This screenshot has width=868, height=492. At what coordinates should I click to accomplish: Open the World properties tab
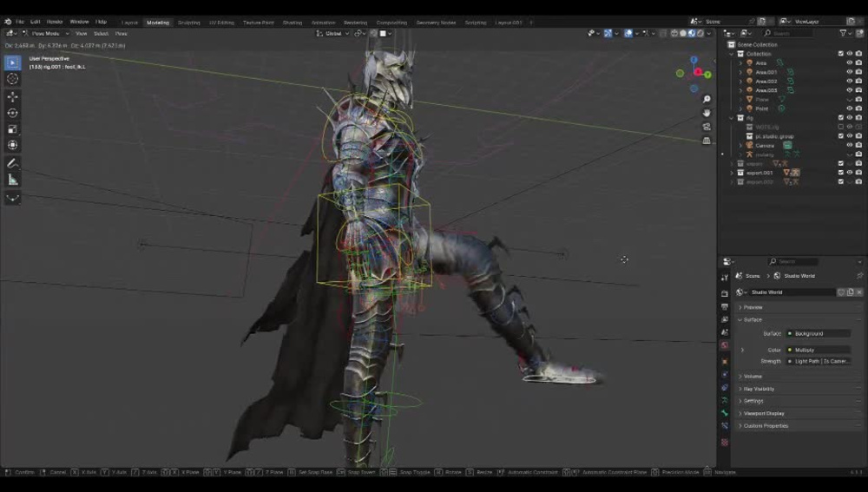725,345
